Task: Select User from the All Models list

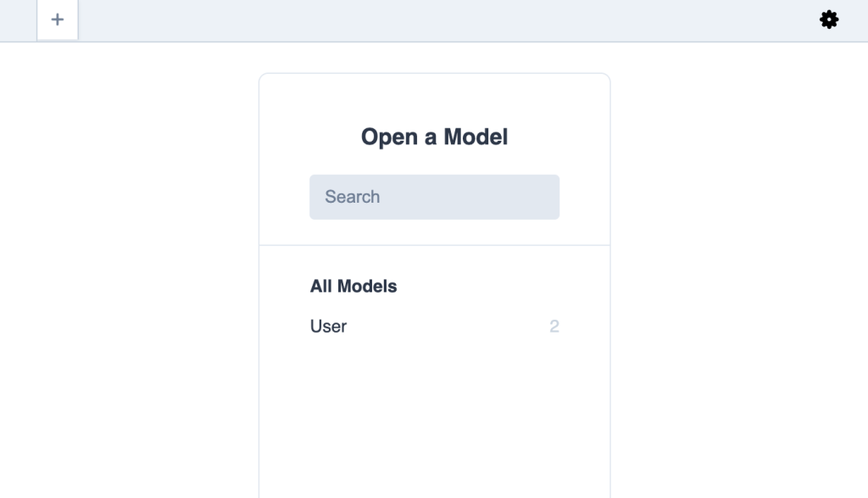Action: tap(329, 327)
